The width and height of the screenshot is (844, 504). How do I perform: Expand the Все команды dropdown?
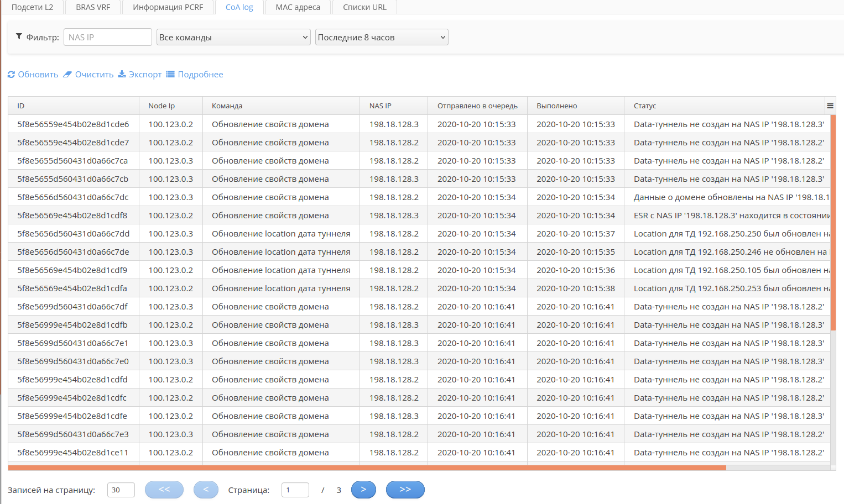[x=233, y=37]
